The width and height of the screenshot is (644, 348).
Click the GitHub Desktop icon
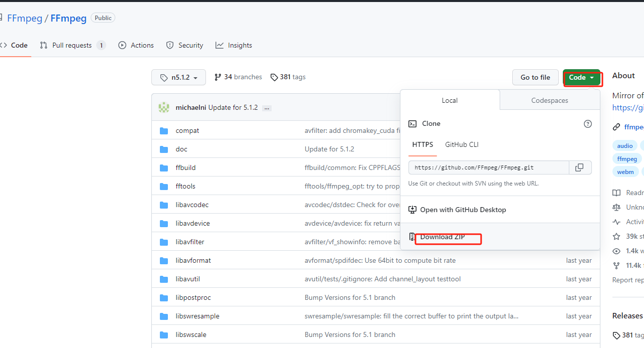(412, 210)
